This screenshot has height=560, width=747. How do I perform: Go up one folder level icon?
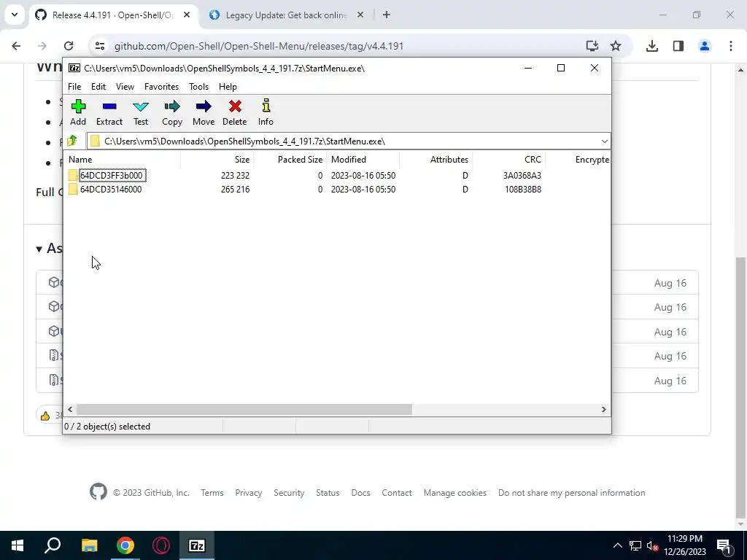coord(72,141)
